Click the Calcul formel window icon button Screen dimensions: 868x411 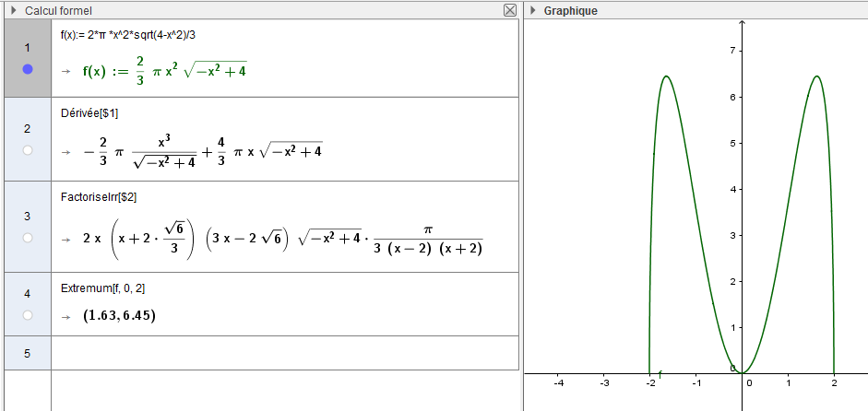tap(509, 10)
